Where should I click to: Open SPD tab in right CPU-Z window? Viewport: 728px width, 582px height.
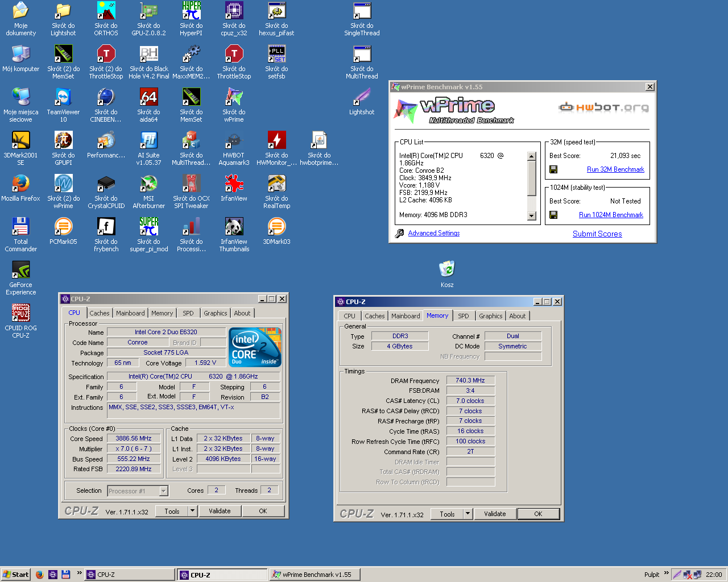[x=464, y=316]
